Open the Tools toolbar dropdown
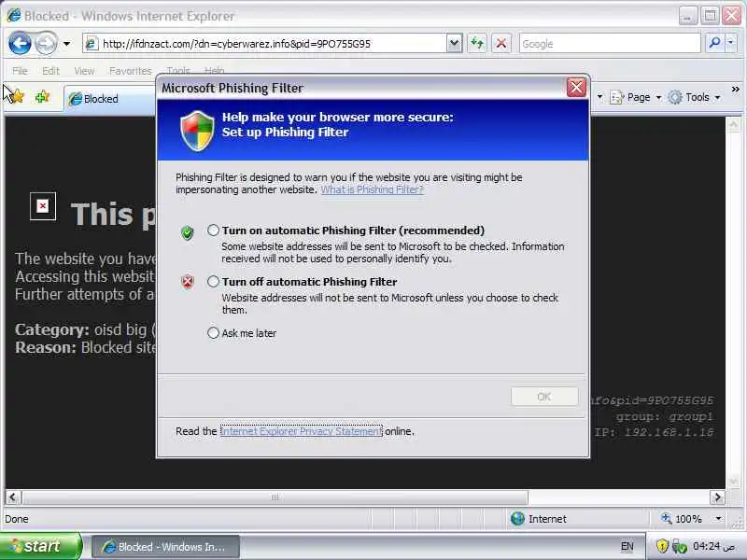The height and width of the screenshot is (560, 747). pyautogui.click(x=717, y=98)
